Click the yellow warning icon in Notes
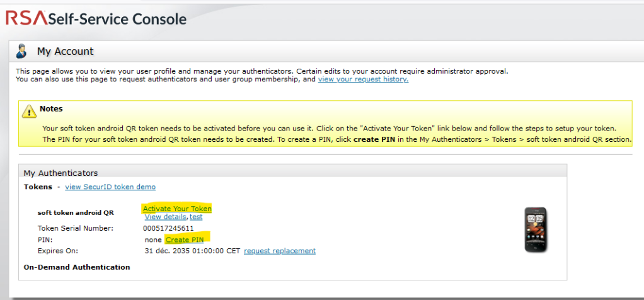This screenshot has width=644, height=300. (x=29, y=112)
